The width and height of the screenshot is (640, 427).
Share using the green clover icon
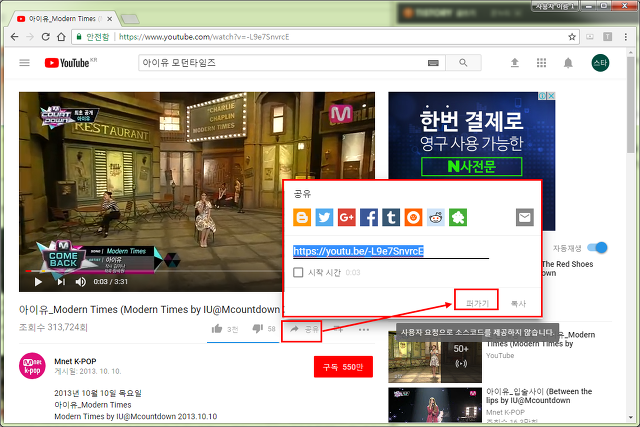(458, 217)
